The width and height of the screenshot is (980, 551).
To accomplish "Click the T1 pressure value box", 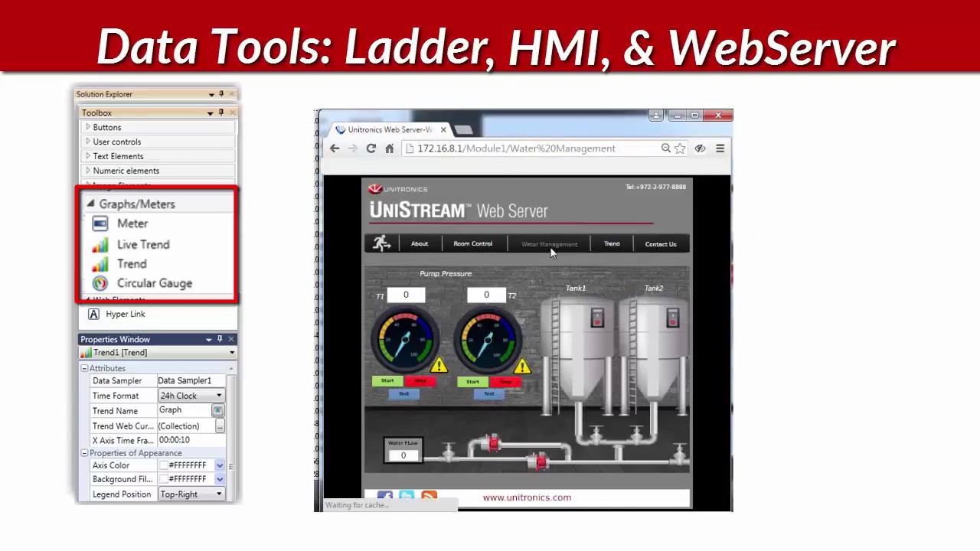I will coord(406,295).
